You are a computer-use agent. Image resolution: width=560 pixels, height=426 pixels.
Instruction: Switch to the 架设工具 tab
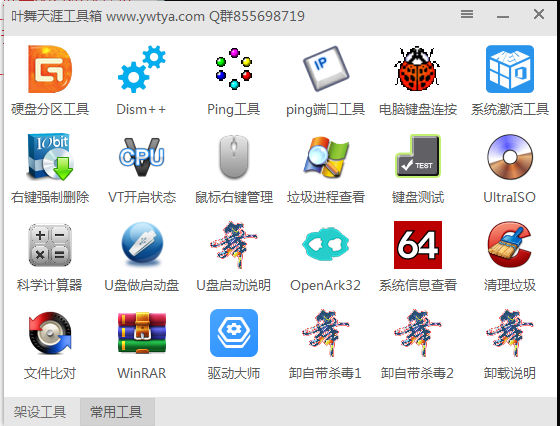[40, 412]
